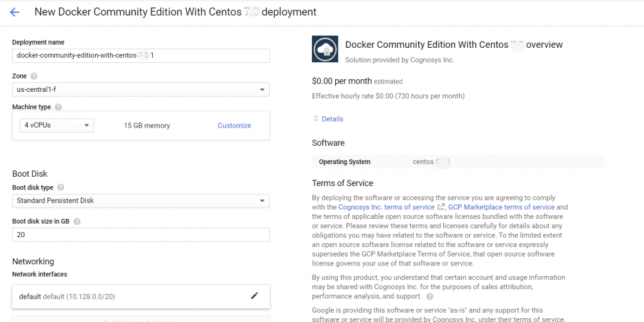The height and width of the screenshot is (322, 644).
Task: Click the Deployment name input field
Action: (x=141, y=55)
